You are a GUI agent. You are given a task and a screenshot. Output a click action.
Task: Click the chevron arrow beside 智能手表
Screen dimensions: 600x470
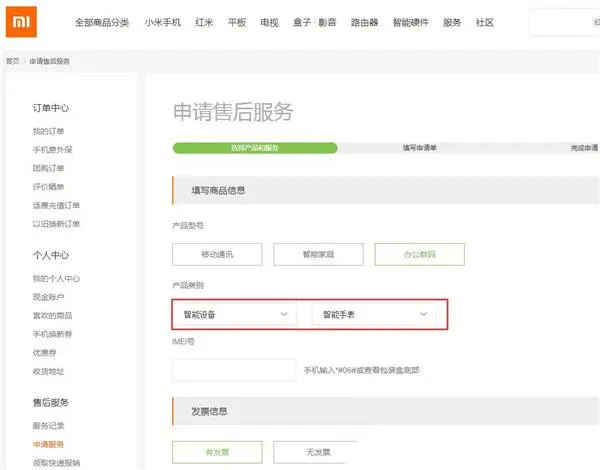point(423,314)
